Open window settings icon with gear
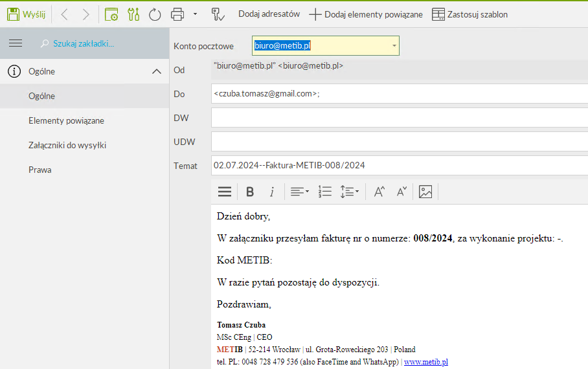The height and width of the screenshot is (369, 588). [x=111, y=15]
